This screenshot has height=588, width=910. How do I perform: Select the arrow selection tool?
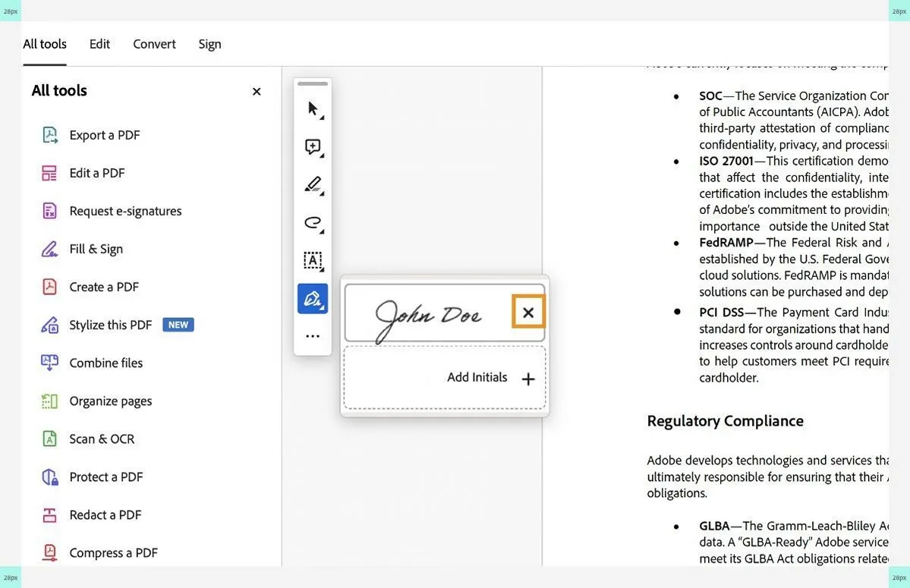(312, 107)
